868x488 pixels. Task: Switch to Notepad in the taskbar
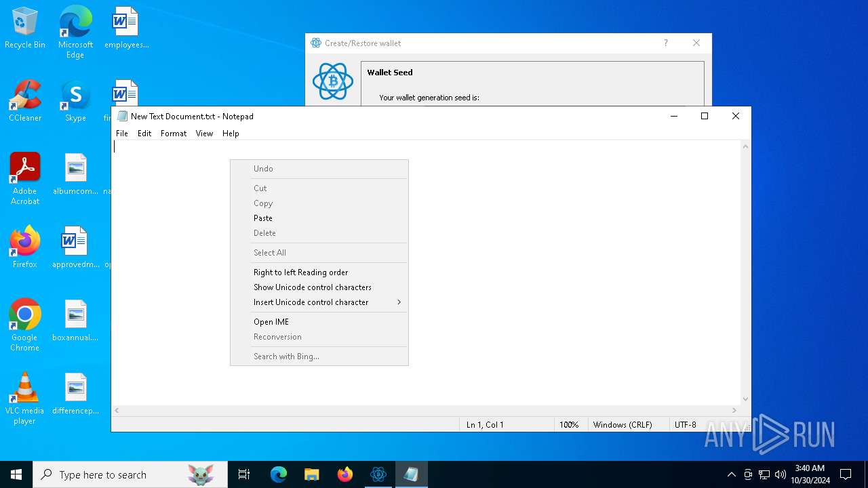(x=412, y=474)
